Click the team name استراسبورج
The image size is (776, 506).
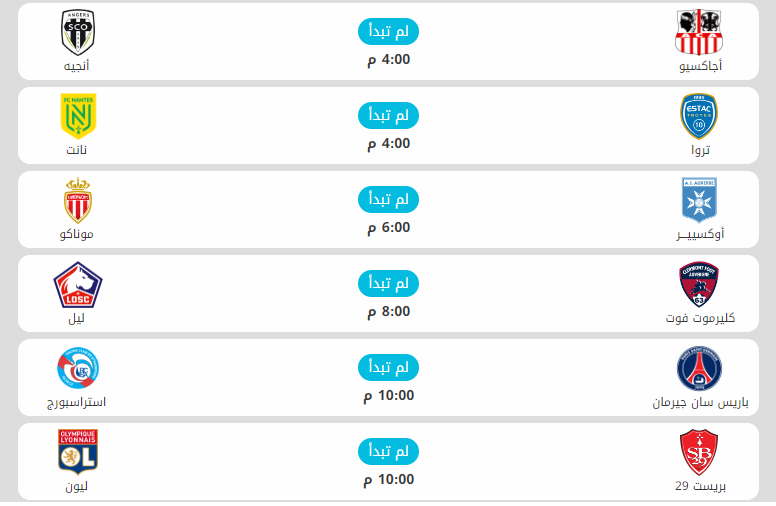click(x=77, y=403)
